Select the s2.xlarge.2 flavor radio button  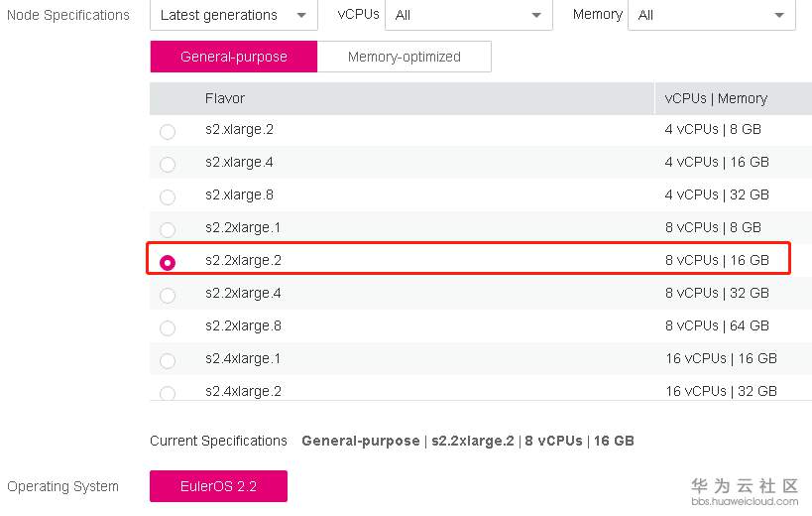click(167, 132)
